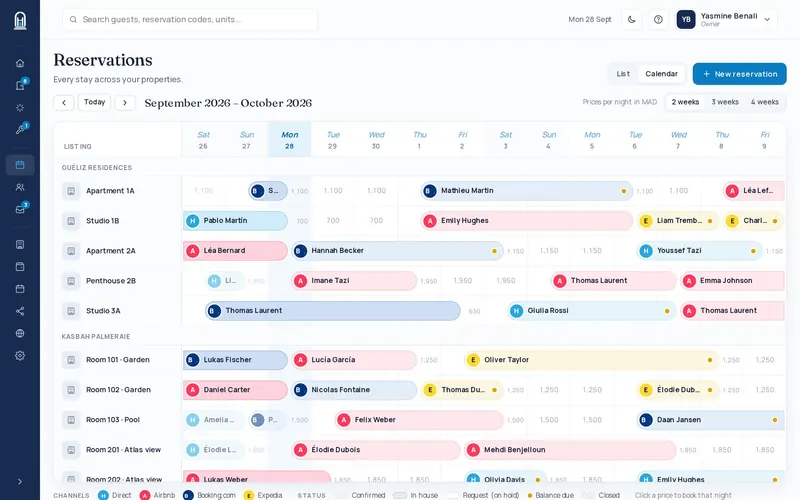Open guests people icon in sidebar

20,187
